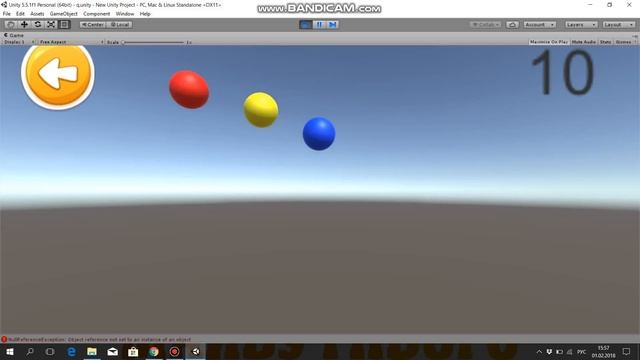
Task: Open the Free Aspect dropdown
Action: (x=71, y=42)
